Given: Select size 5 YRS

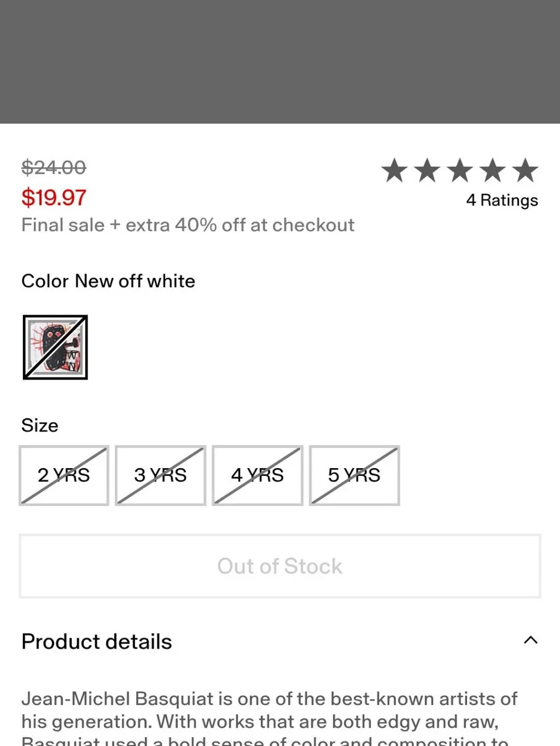Looking at the screenshot, I should coord(354,475).
